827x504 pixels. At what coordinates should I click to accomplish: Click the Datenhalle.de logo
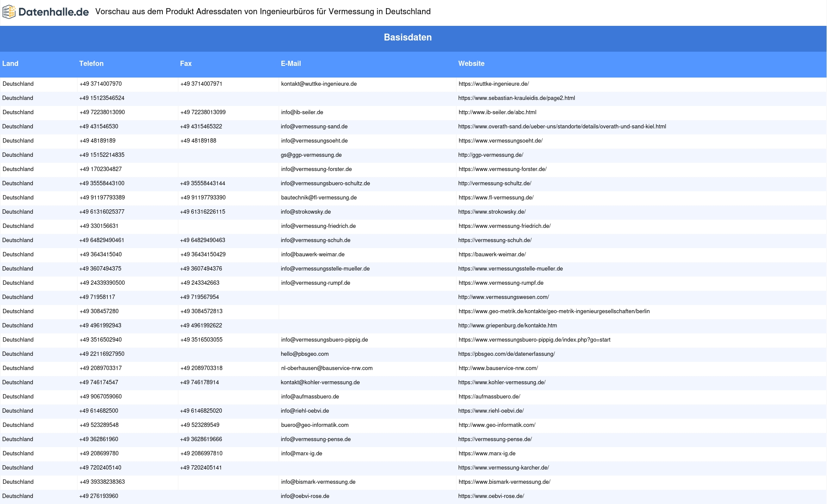click(x=46, y=12)
